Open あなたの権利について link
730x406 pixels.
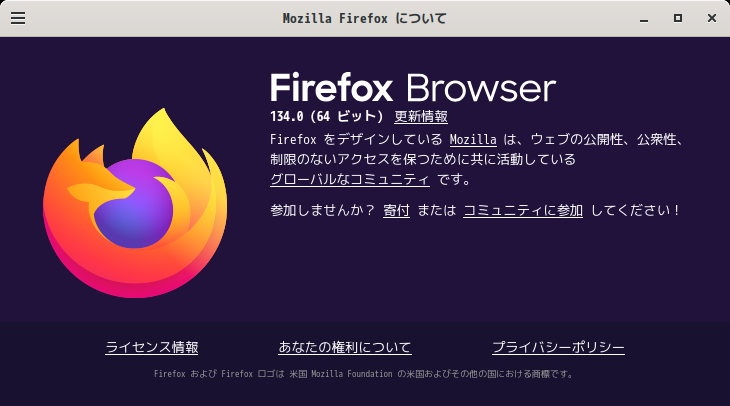click(x=345, y=347)
